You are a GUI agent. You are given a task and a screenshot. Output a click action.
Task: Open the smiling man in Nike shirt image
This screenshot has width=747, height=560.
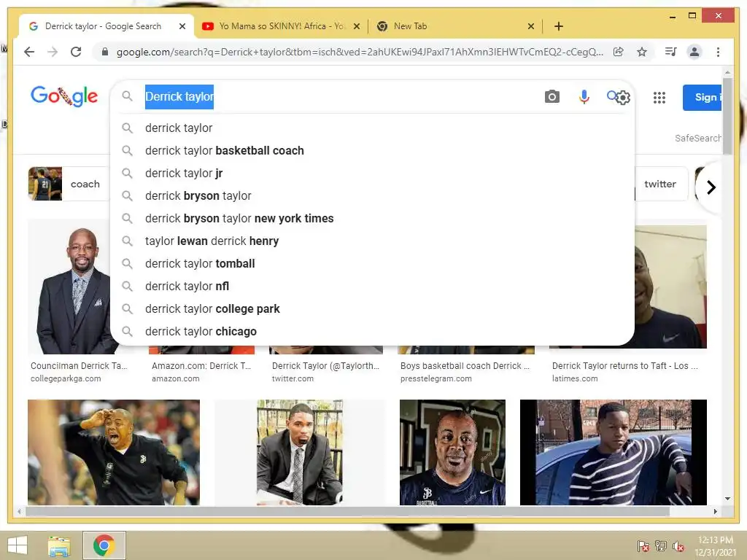pos(452,452)
